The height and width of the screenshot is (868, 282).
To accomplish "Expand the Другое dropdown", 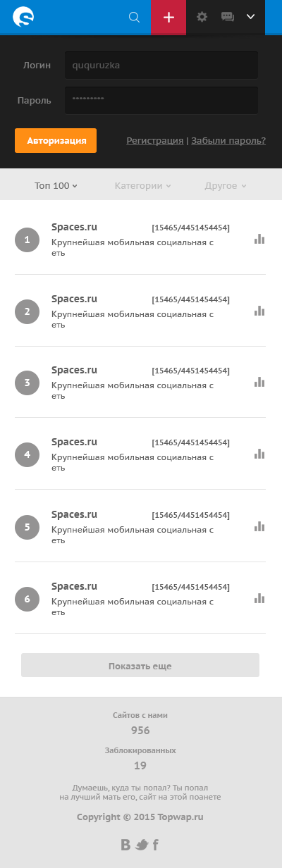I will [226, 186].
